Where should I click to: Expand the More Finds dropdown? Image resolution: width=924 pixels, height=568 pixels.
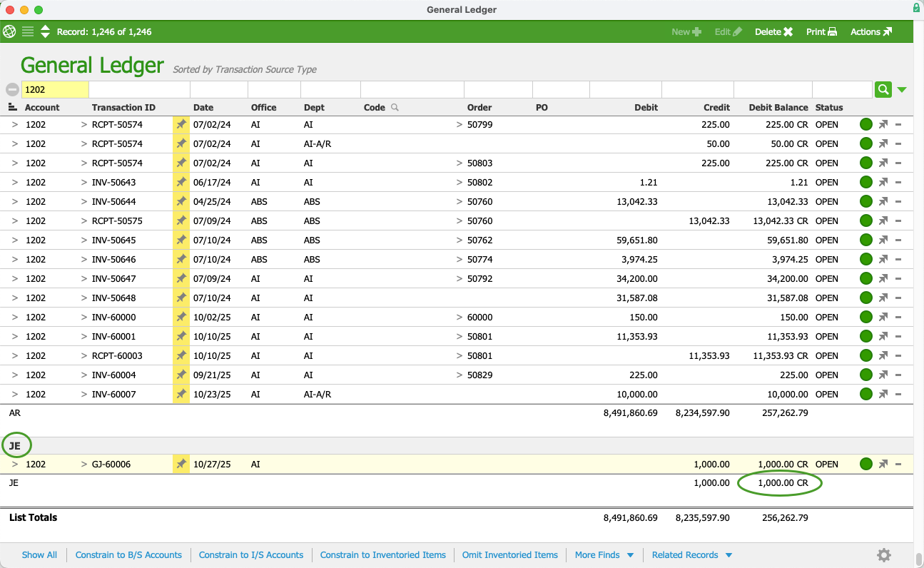tap(604, 555)
